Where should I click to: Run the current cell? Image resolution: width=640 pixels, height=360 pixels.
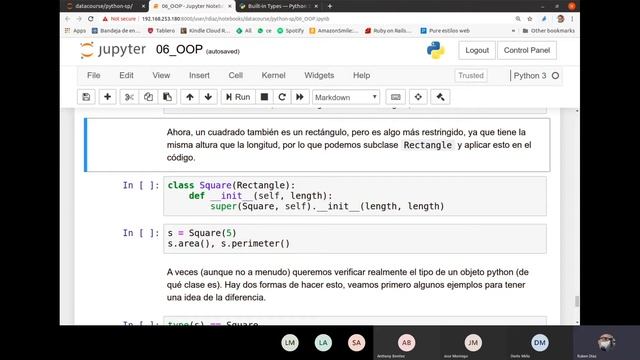tap(238, 97)
